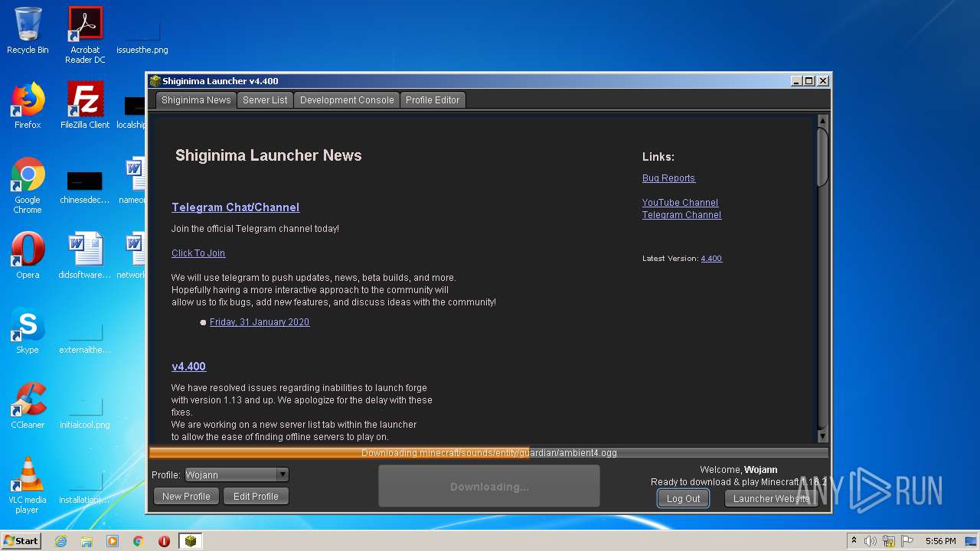Click the Log Out button
This screenshot has width=980, height=551.
[683, 498]
